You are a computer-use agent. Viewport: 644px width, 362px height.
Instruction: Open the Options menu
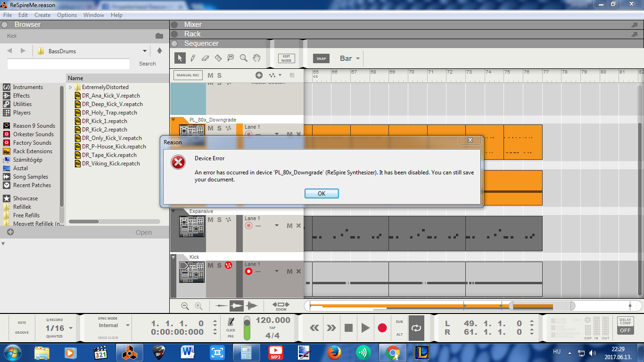click(67, 15)
